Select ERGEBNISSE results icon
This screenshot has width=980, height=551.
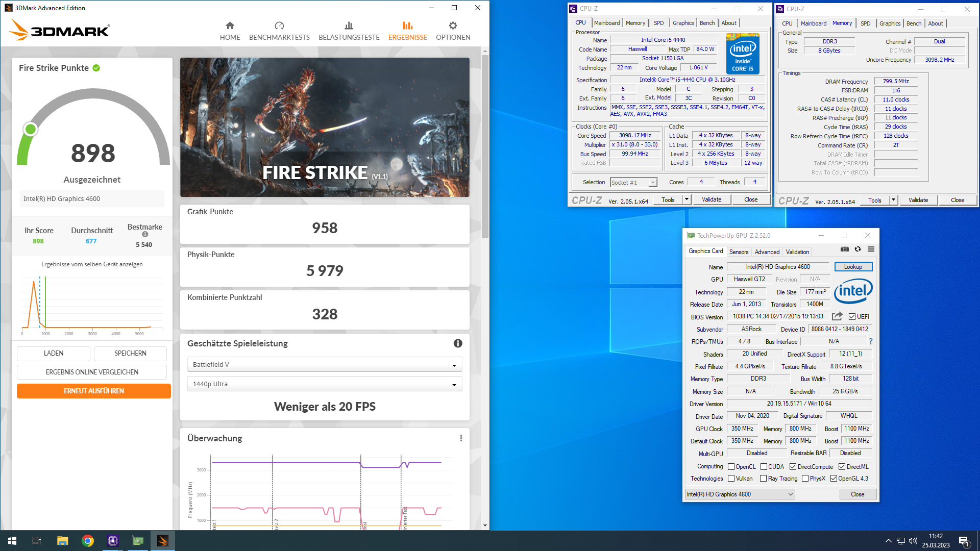(x=407, y=26)
